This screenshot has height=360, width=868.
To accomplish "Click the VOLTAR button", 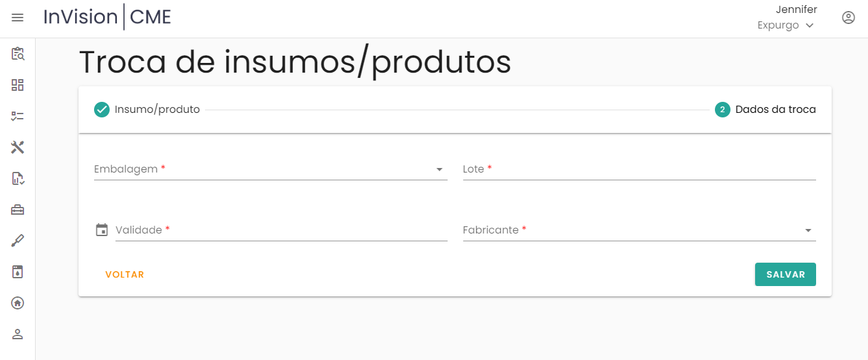I will coord(125,274).
